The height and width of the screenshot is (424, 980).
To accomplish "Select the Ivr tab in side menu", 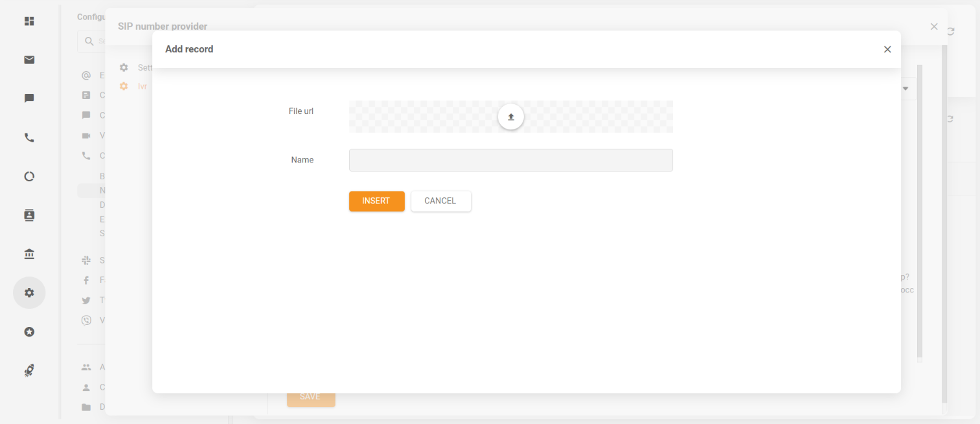I will [142, 86].
